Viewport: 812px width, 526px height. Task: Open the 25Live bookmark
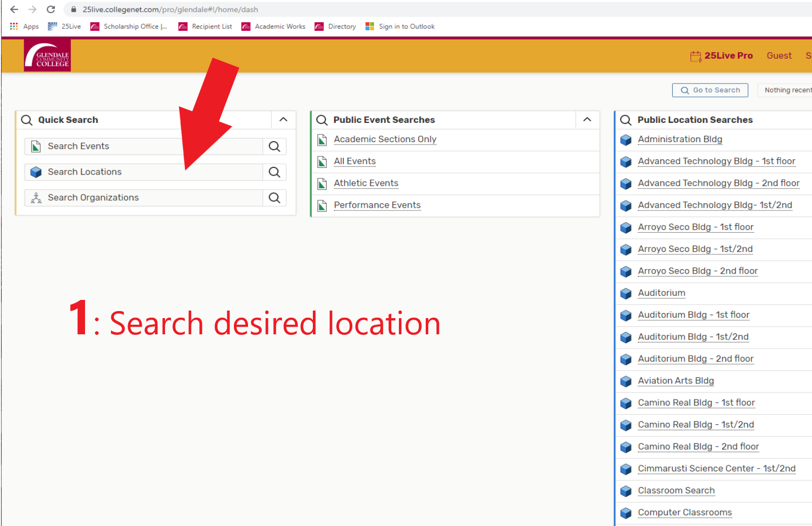[x=64, y=26]
